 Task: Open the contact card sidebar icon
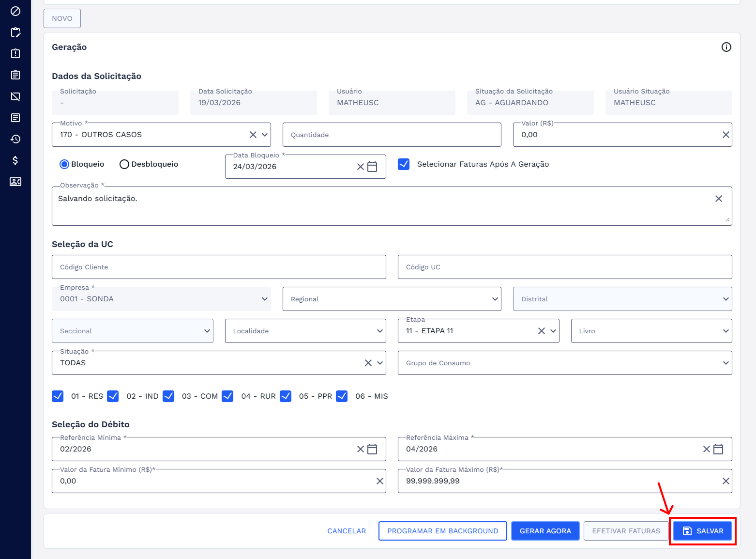click(15, 182)
